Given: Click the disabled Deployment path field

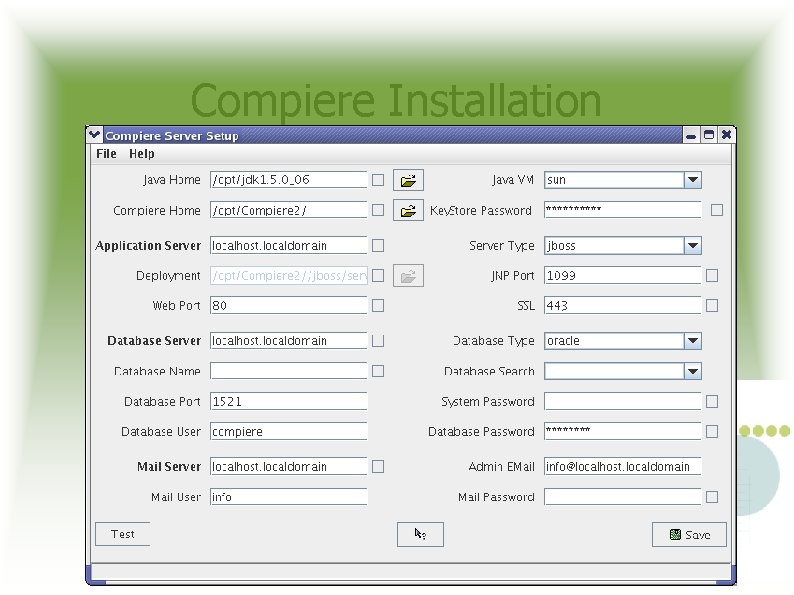Looking at the screenshot, I should (289, 275).
